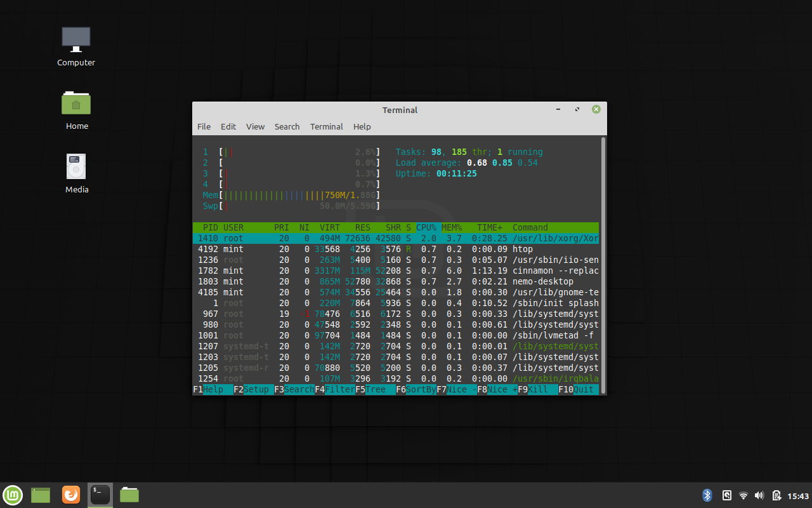
Task: Select the Terminal taskbar icon
Action: [100, 495]
